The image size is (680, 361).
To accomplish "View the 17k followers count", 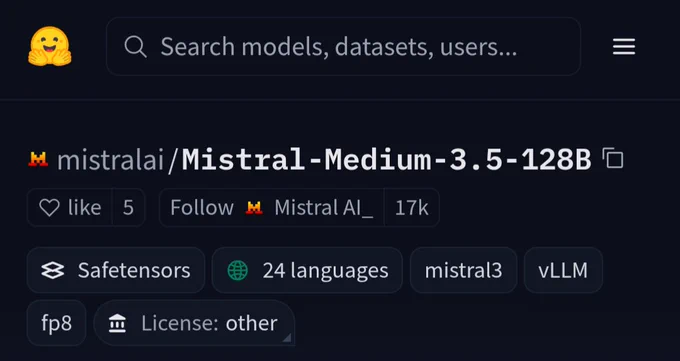I will click(412, 208).
